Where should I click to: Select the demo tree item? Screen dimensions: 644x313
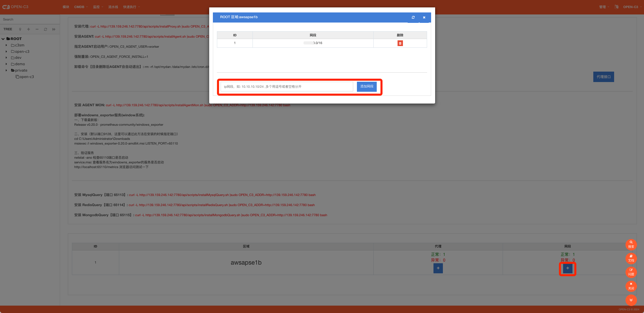pos(20,64)
